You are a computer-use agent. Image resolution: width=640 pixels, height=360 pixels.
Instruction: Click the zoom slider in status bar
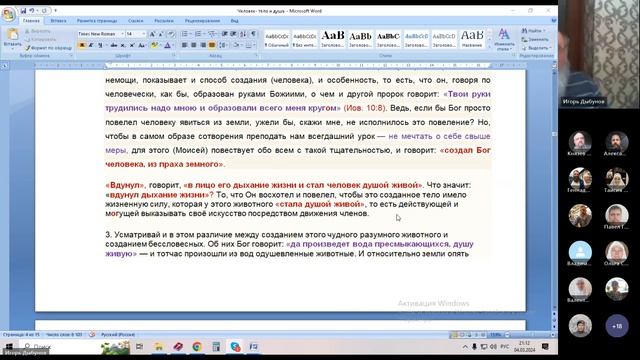[x=531, y=335]
